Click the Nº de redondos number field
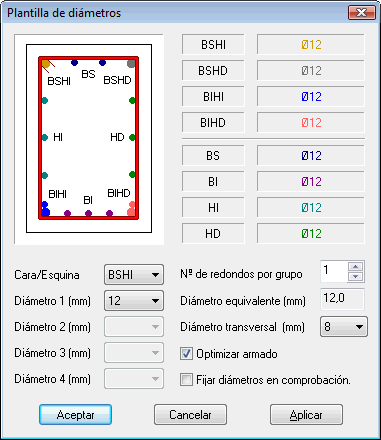Image resolution: width=381 pixels, height=440 pixels. pos(334,271)
